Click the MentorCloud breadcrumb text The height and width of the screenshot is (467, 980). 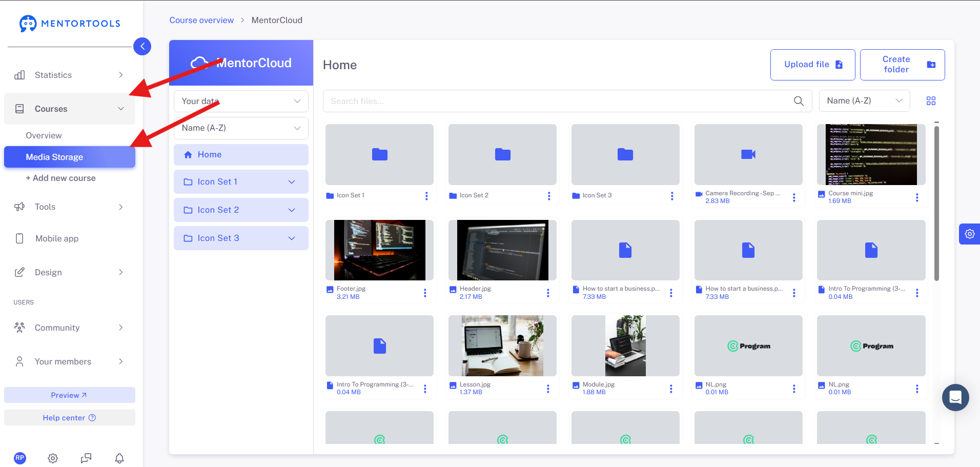point(277,20)
